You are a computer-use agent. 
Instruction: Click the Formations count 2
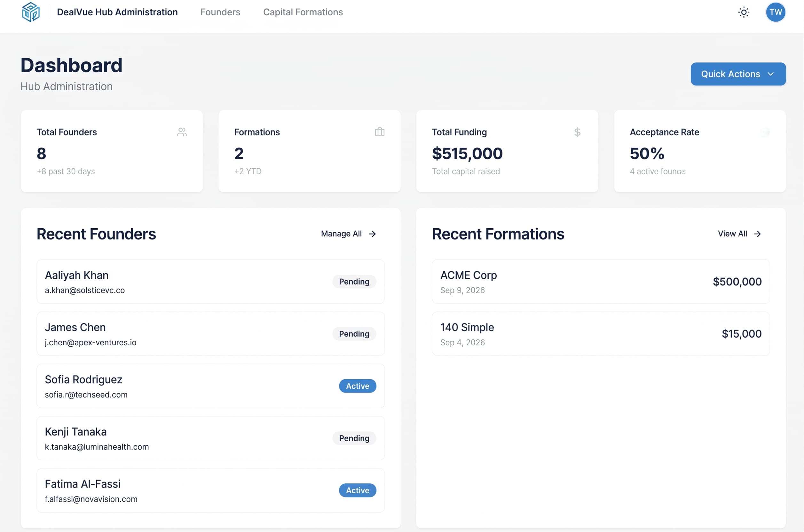(239, 154)
